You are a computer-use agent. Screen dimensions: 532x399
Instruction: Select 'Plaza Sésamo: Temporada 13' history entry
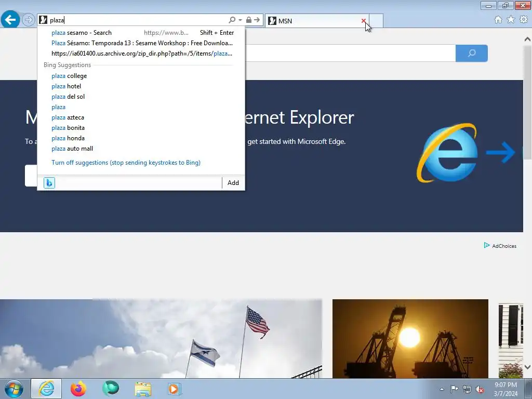click(x=141, y=43)
